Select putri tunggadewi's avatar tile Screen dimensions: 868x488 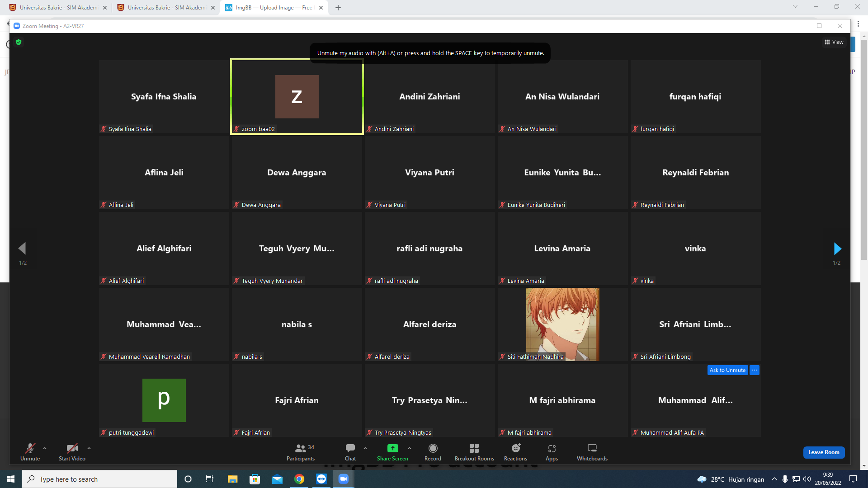click(x=164, y=400)
